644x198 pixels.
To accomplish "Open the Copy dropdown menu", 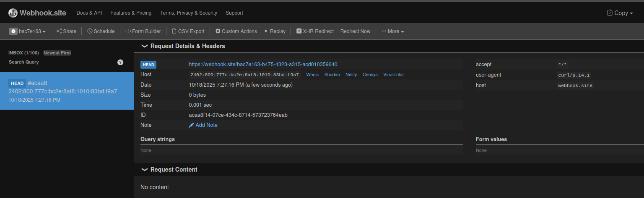I will click(620, 13).
